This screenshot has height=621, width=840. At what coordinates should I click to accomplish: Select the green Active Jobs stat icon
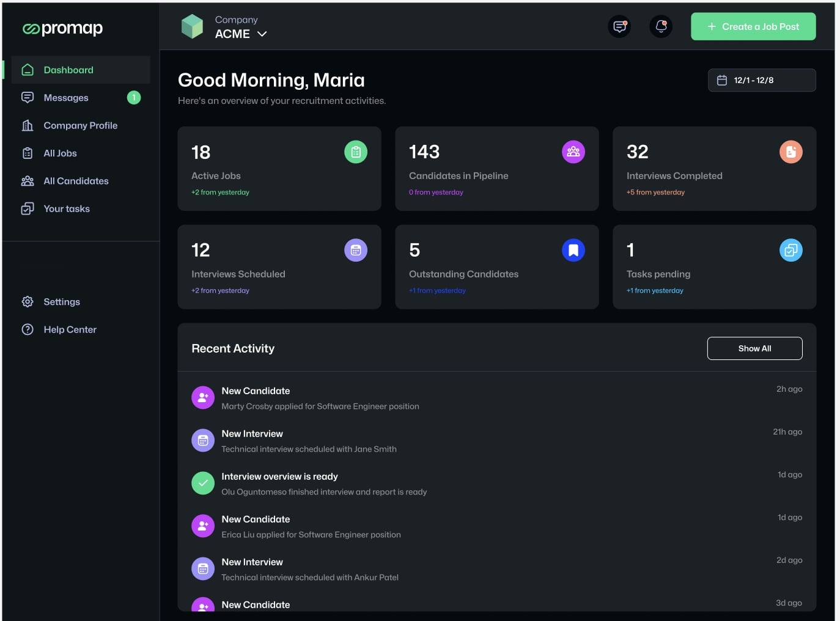(356, 152)
